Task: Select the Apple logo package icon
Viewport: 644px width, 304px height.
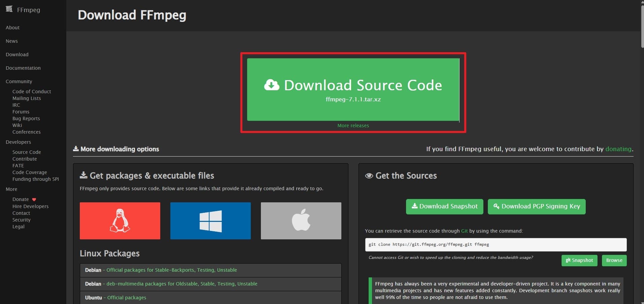Action: (x=301, y=221)
